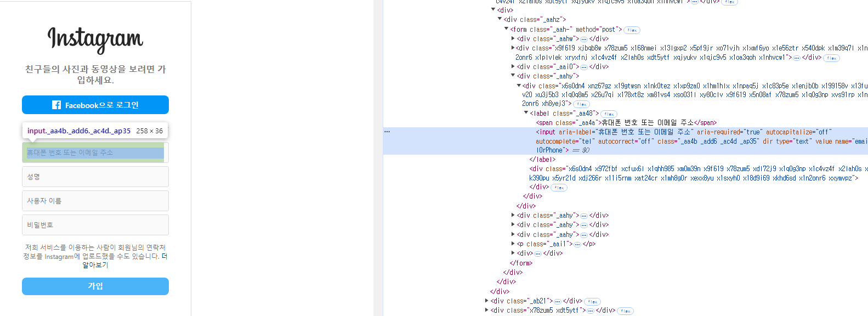Expand the div class="_aahw" node
This screenshot has width=868, height=316.
point(513,38)
